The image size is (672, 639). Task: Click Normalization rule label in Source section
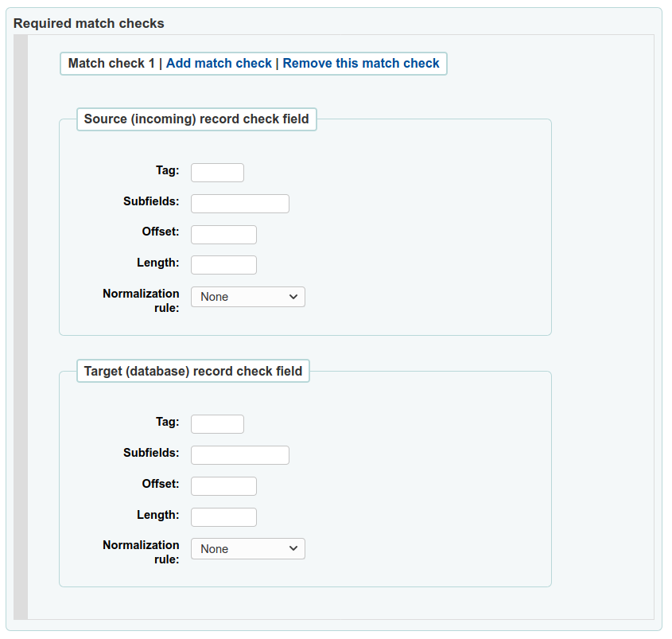coord(142,300)
